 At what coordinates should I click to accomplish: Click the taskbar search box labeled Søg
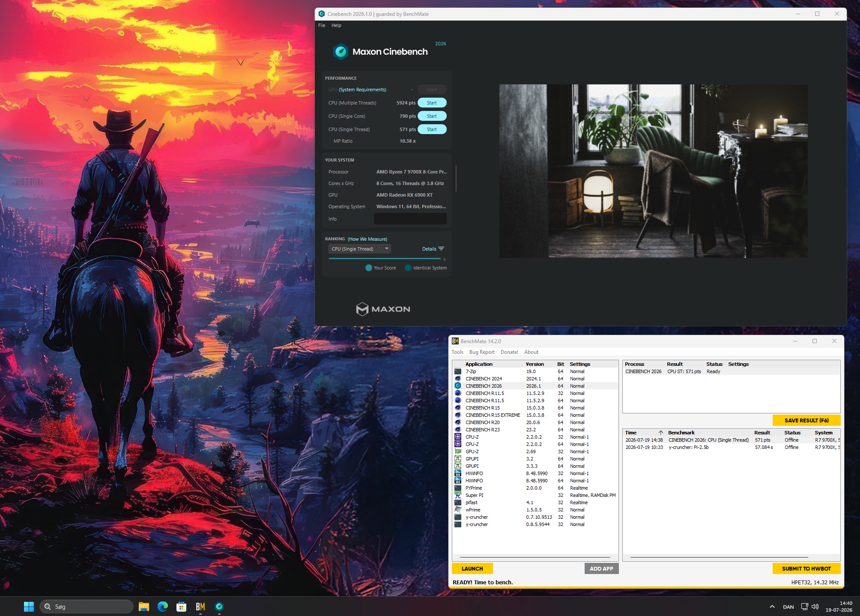click(x=86, y=607)
